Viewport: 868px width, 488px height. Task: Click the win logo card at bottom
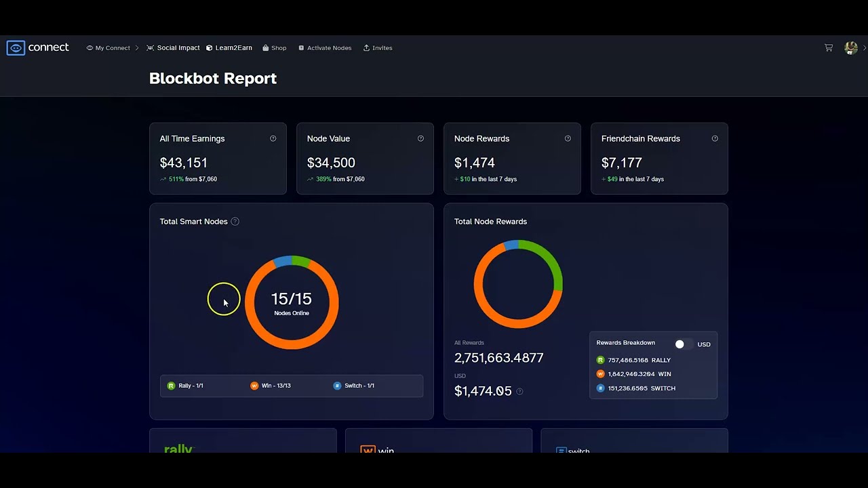point(439,441)
